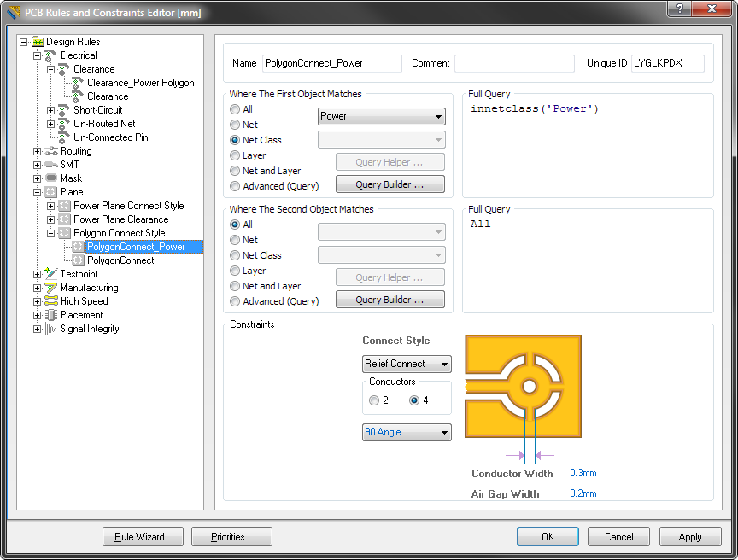Select Clearance_Power Polygon rule in tree

141,83
